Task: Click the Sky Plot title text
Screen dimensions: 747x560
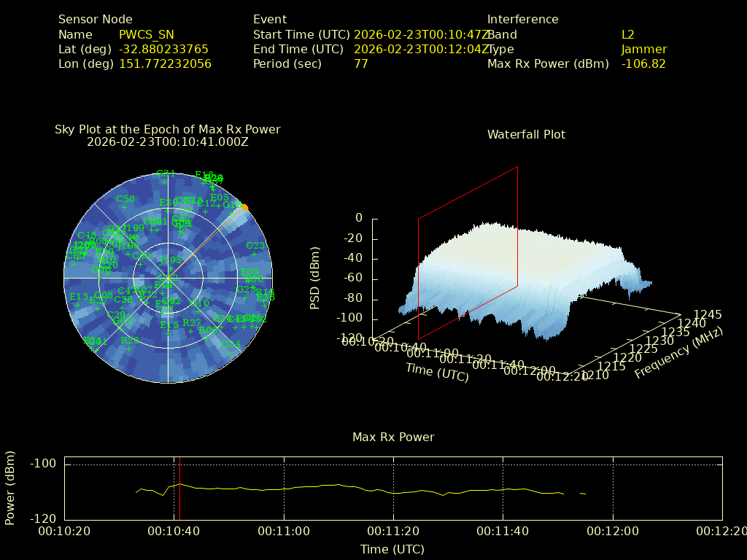Action: (167, 129)
